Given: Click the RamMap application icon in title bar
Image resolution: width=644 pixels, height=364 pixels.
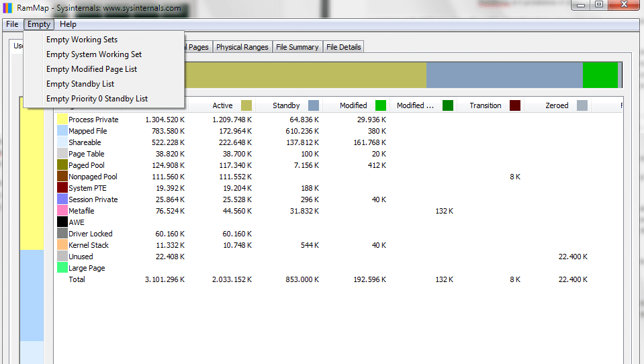Looking at the screenshot, I should [7, 8].
